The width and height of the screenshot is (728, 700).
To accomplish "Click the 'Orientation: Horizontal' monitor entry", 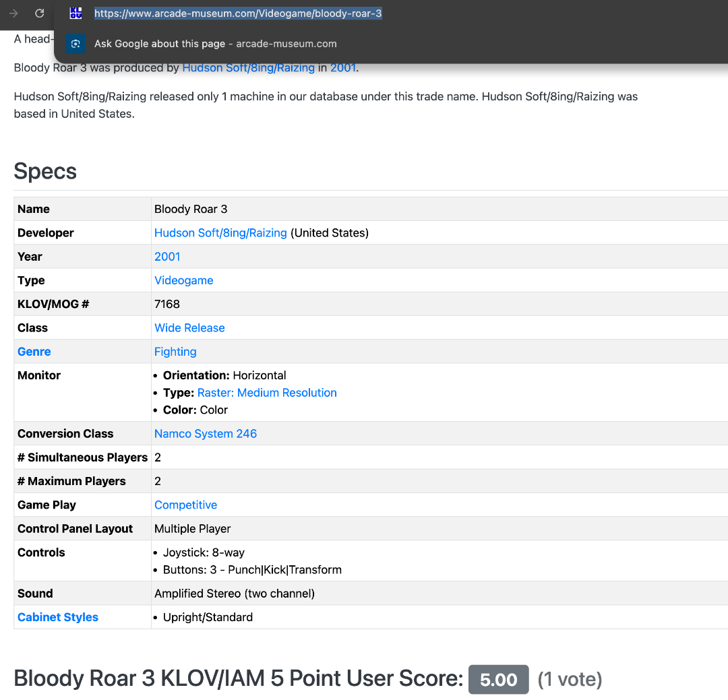I will click(x=224, y=375).
